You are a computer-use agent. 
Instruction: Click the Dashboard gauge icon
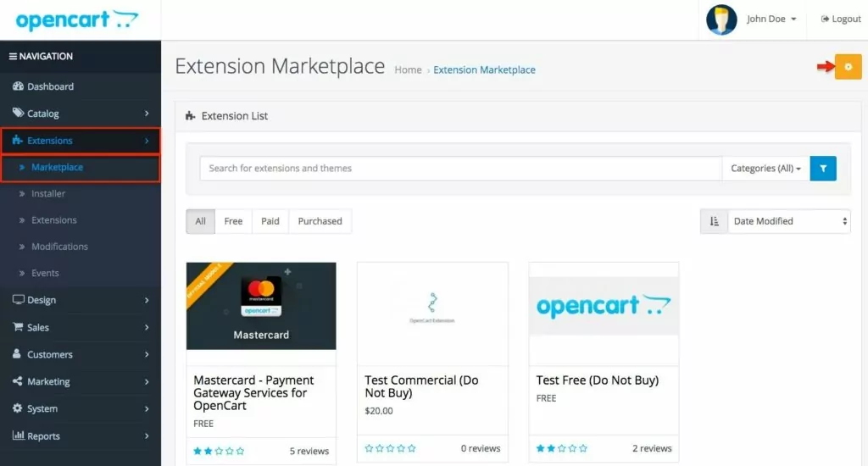18,86
